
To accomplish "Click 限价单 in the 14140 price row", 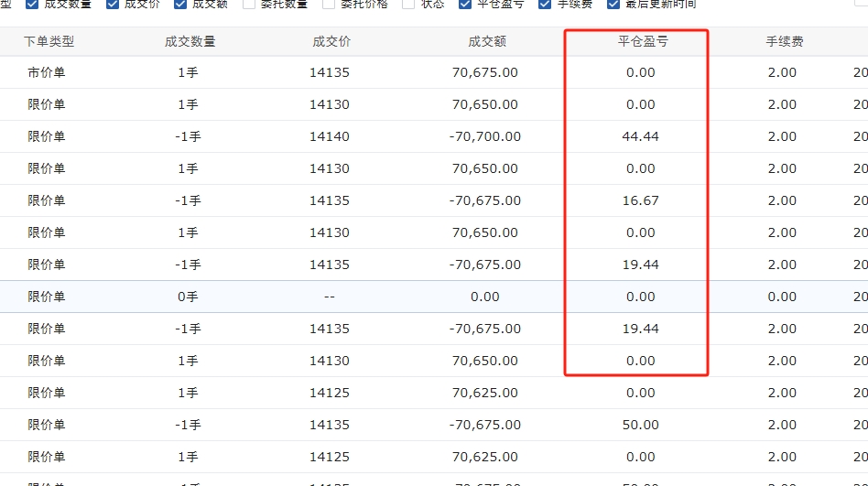I will coord(47,136).
